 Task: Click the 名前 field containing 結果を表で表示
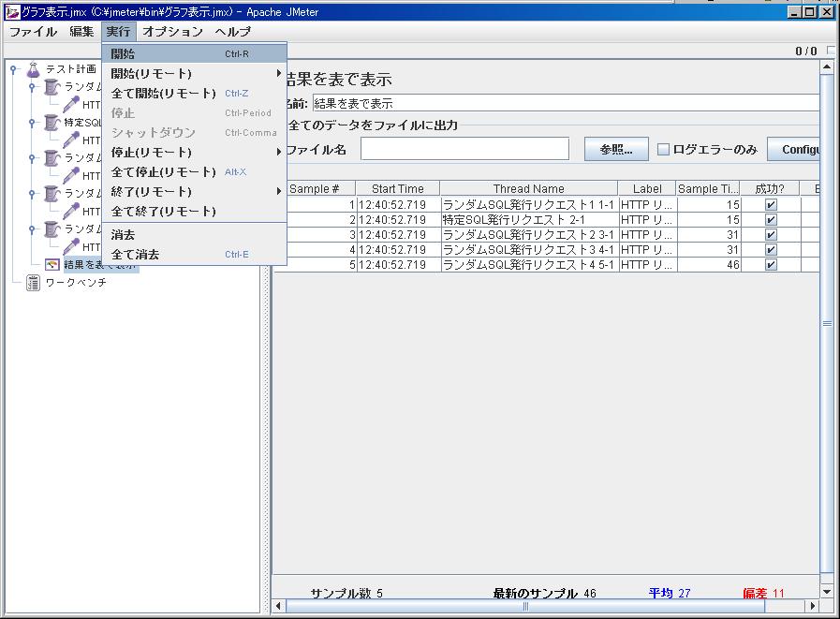pyautogui.click(x=566, y=103)
